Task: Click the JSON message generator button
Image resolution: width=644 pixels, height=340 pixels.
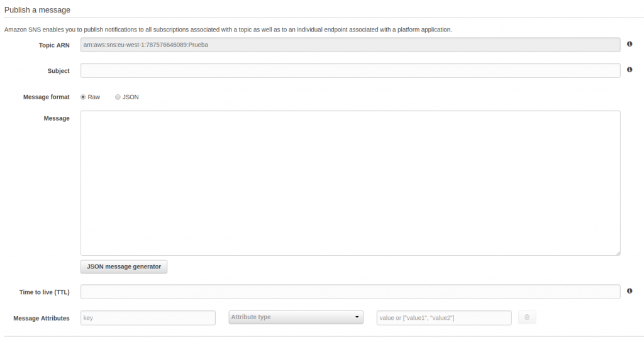Action: [124, 266]
